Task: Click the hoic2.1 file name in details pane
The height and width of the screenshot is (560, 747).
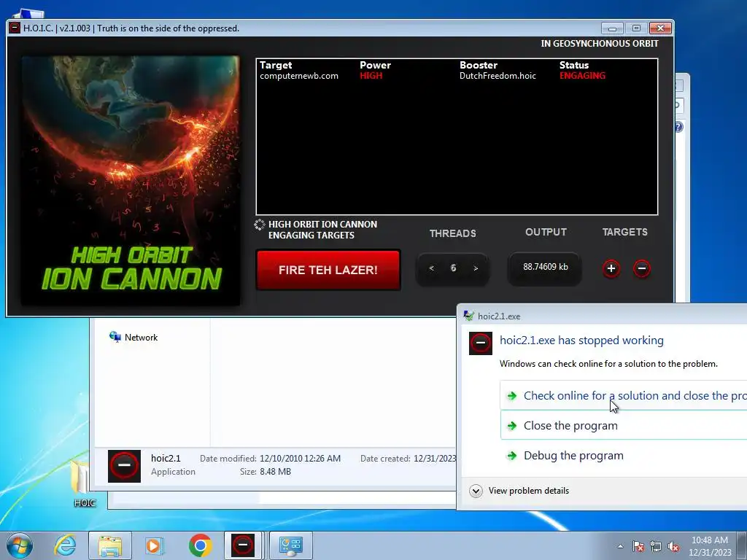Action: (x=166, y=458)
